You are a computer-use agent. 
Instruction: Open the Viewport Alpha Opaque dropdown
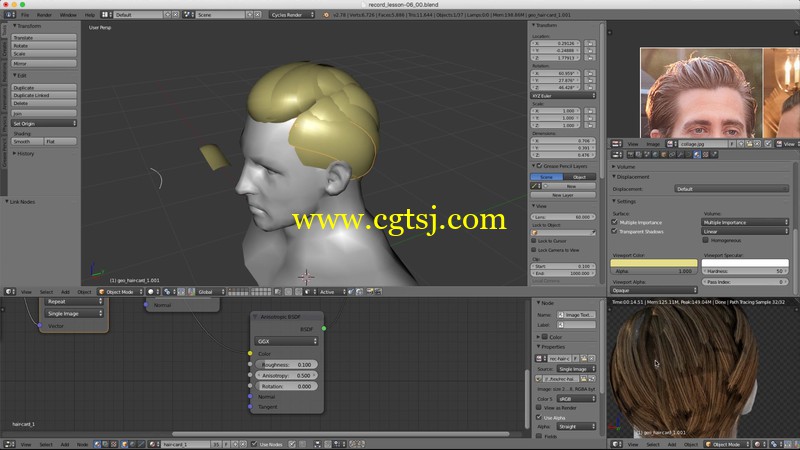654,290
